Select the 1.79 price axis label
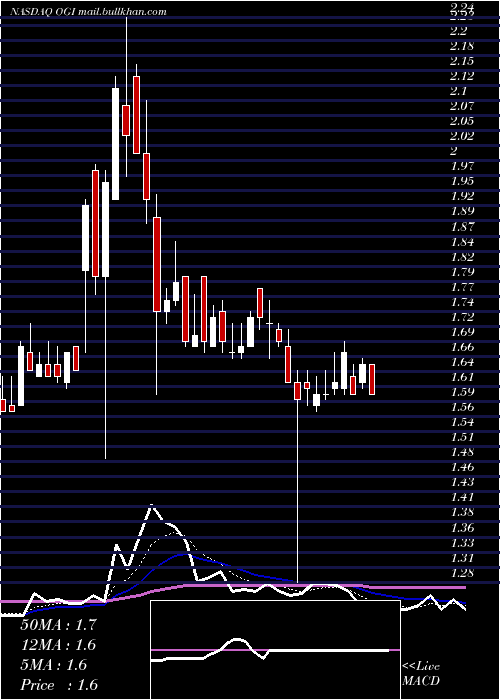The width and height of the screenshot is (500, 700). click(x=462, y=272)
